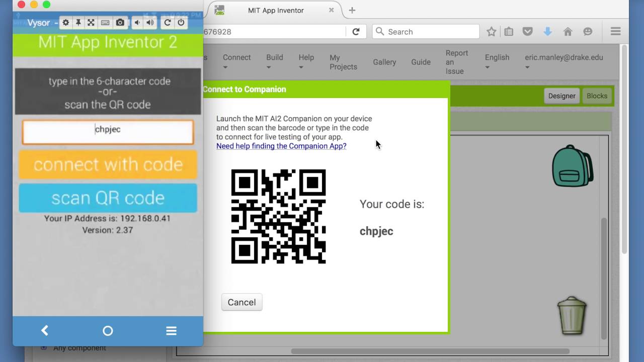Click the Vysor volume up icon
Image resolution: width=644 pixels, height=362 pixels.
150,23
